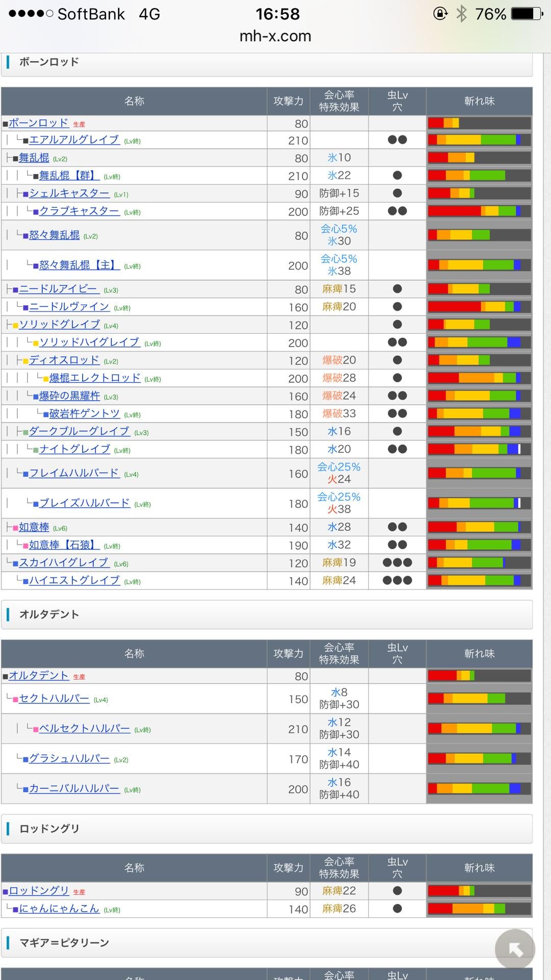The image size is (551, 980).
Task: Tap the battery icon in status bar
Action: tap(528, 14)
